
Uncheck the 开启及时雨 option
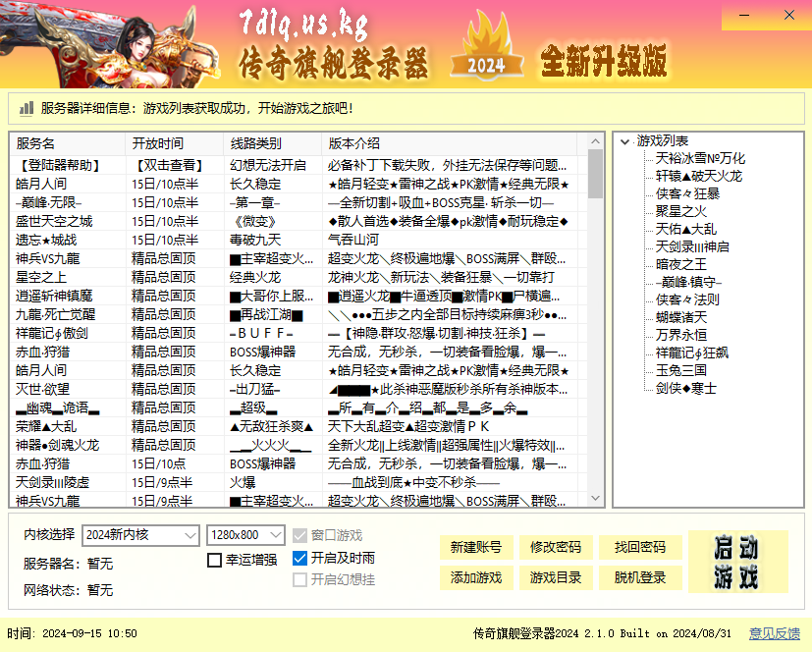pyautogui.click(x=300, y=559)
